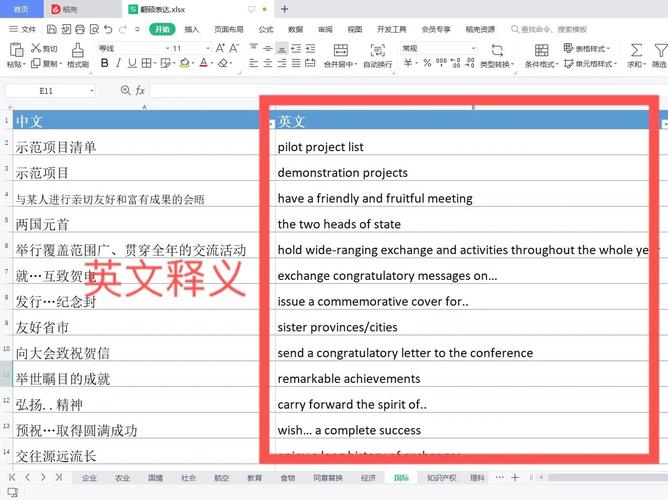
Task: Click the 类型转换 convert icon
Action: coord(497,50)
